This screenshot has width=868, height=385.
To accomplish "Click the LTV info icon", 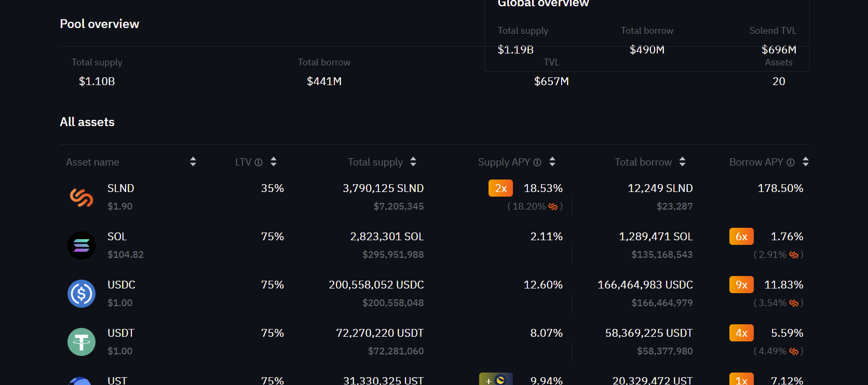I will click(x=259, y=162).
